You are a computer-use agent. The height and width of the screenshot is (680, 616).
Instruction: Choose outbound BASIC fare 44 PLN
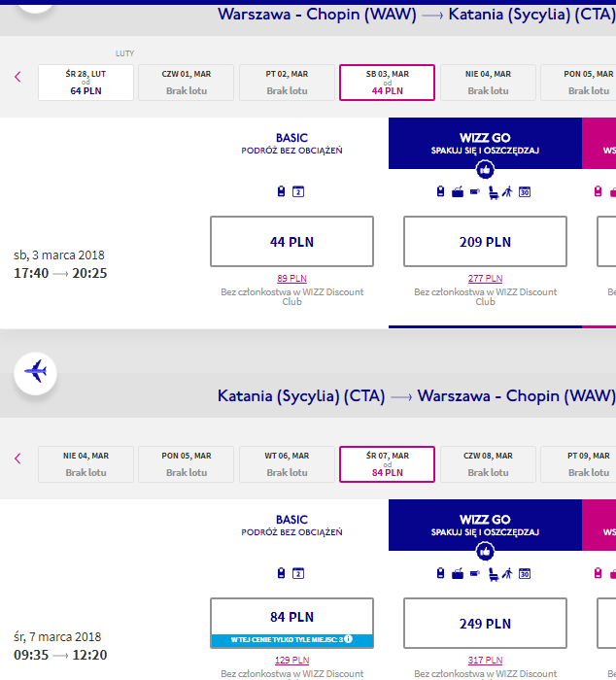click(x=291, y=242)
